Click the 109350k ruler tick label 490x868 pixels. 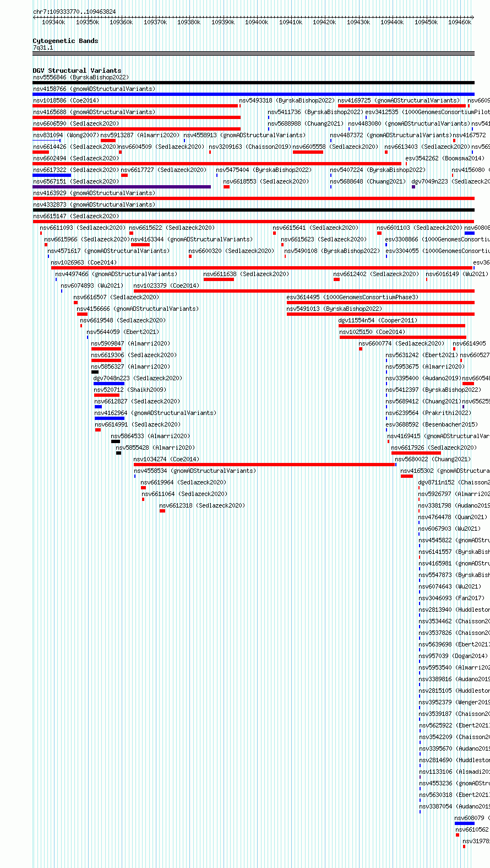pyautogui.click(x=88, y=22)
